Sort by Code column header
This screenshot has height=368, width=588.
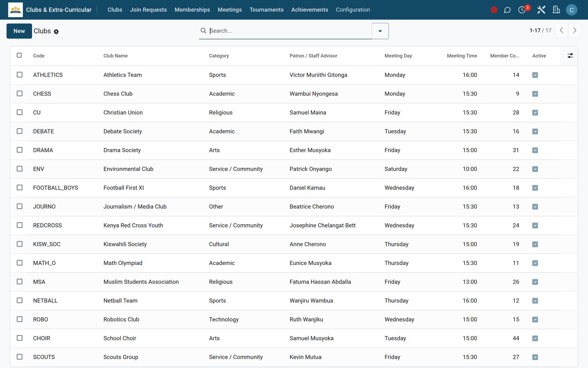[39, 56]
